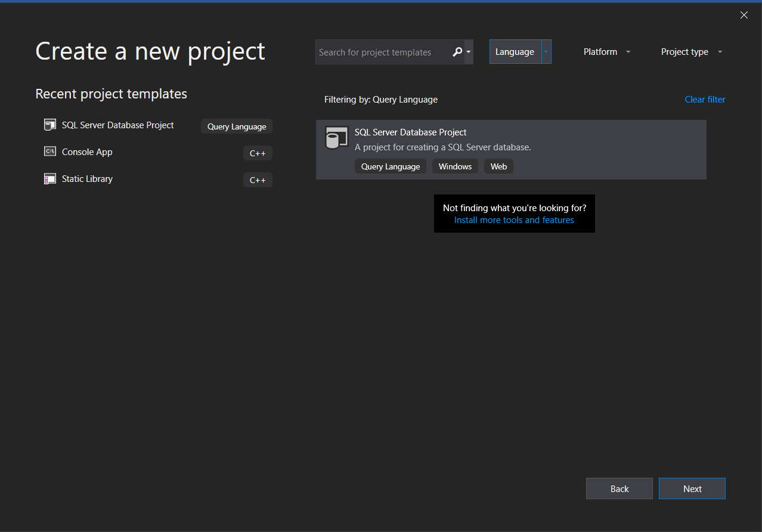
Task: Expand search history dropdown arrow
Action: tap(469, 52)
